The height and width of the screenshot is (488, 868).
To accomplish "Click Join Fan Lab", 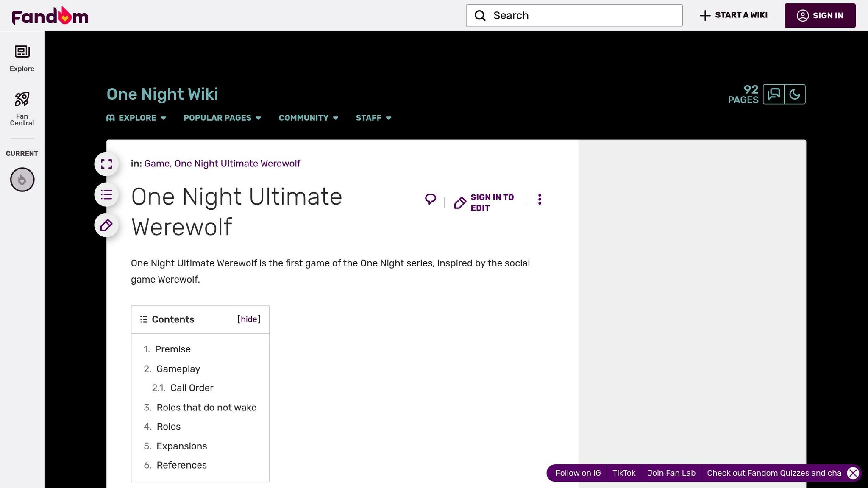I will (x=671, y=473).
